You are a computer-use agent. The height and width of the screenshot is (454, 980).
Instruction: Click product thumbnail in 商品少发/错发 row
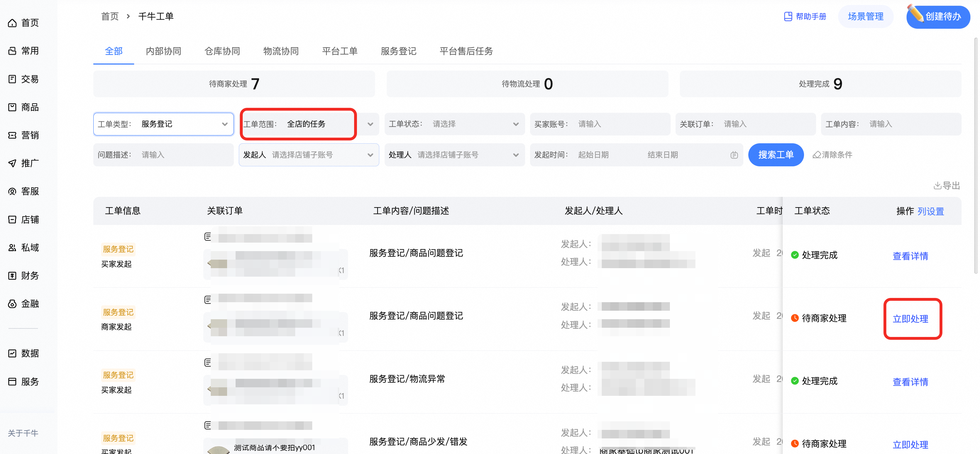point(218,449)
